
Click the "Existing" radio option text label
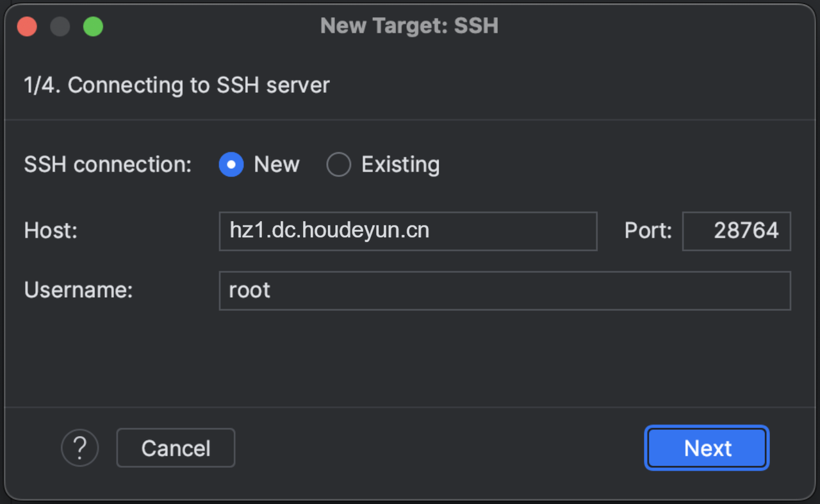[x=400, y=165]
